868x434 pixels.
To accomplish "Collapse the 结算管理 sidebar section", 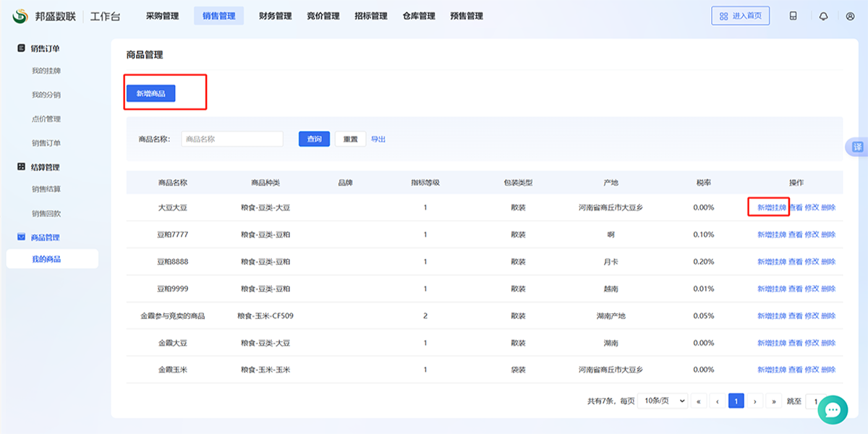I will (20, 167).
